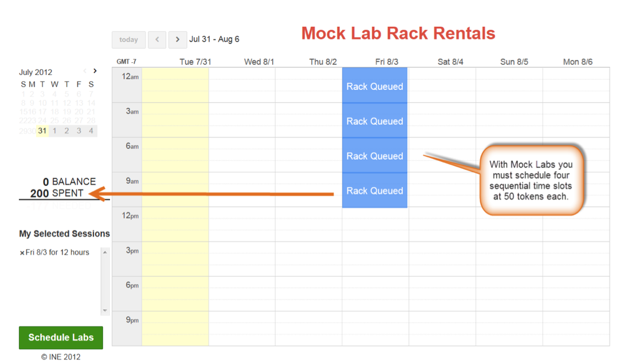
Task: Go back one week using the left arrow
Action: click(157, 39)
